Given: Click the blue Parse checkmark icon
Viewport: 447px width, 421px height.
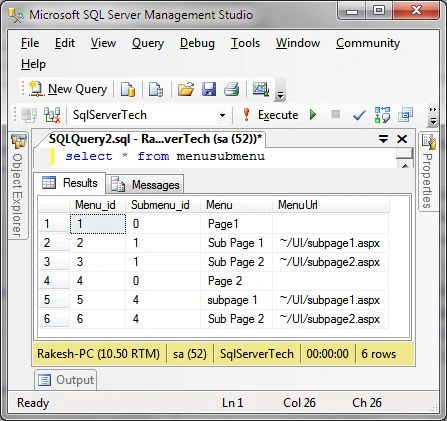Looking at the screenshot, I should (x=359, y=115).
